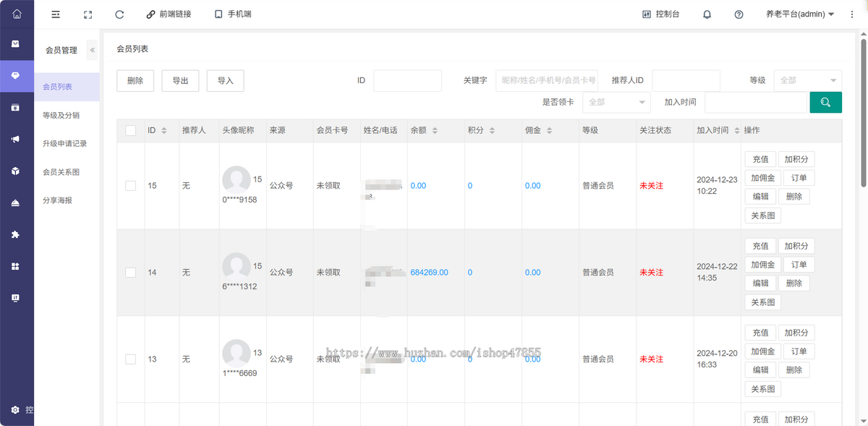
Task: Click the 导出 button
Action: tap(180, 81)
